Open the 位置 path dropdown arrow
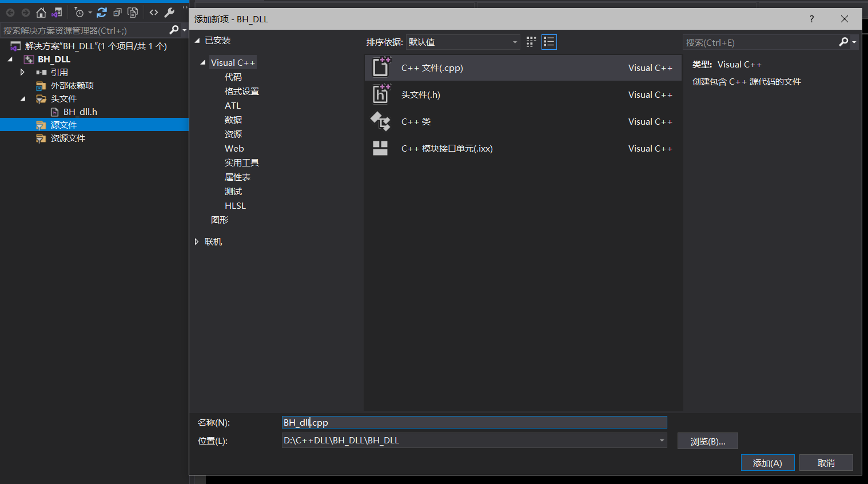 662,441
